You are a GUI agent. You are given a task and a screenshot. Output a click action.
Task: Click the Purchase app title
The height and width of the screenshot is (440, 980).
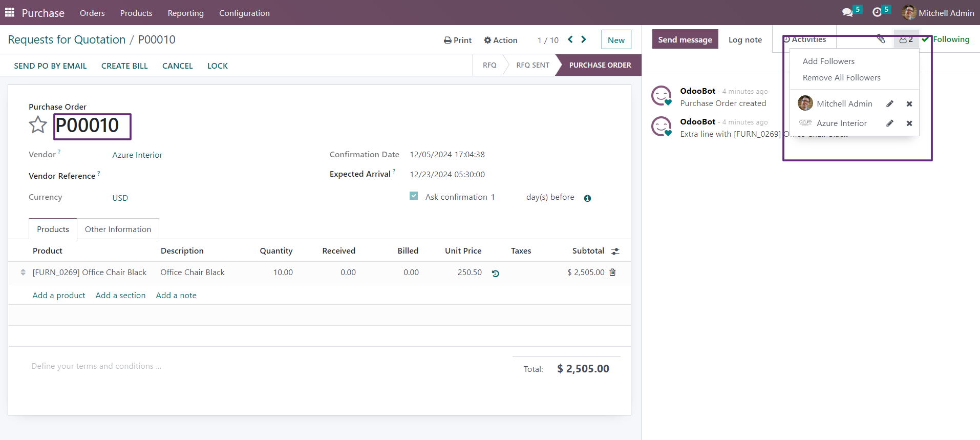[43, 13]
